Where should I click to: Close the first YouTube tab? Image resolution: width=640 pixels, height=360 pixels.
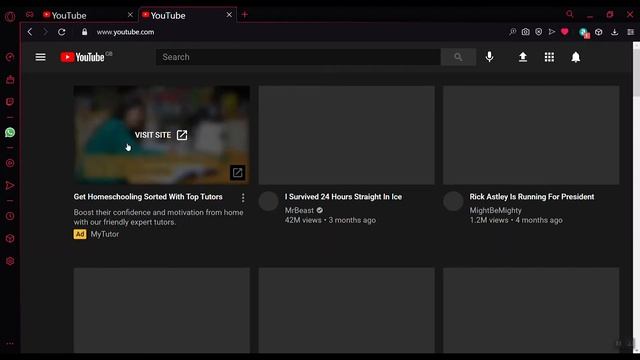point(130,15)
